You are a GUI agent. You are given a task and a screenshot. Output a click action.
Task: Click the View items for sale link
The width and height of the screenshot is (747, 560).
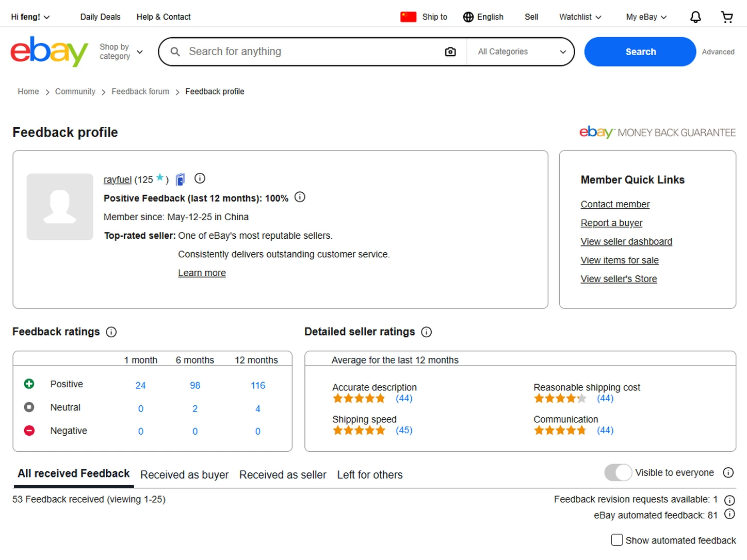[620, 260]
